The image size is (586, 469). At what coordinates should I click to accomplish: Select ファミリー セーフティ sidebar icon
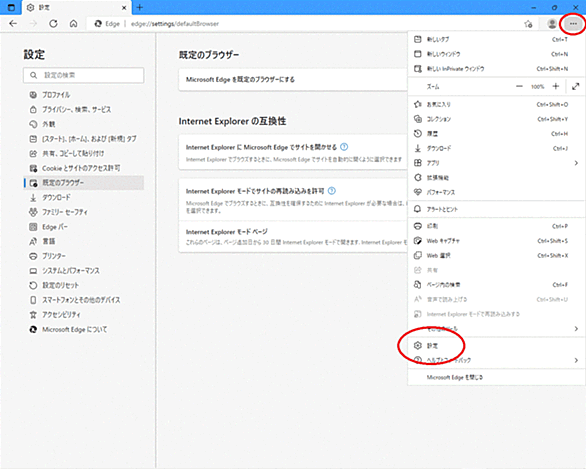[x=33, y=212]
